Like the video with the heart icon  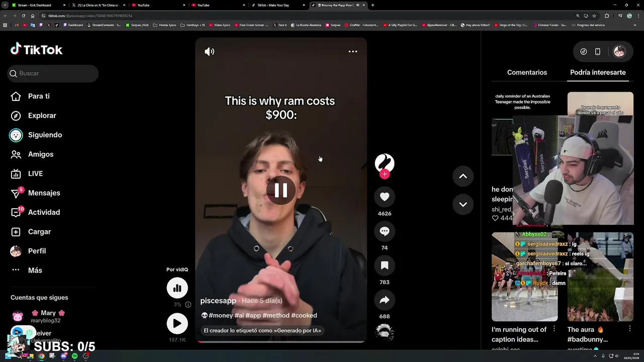384,197
